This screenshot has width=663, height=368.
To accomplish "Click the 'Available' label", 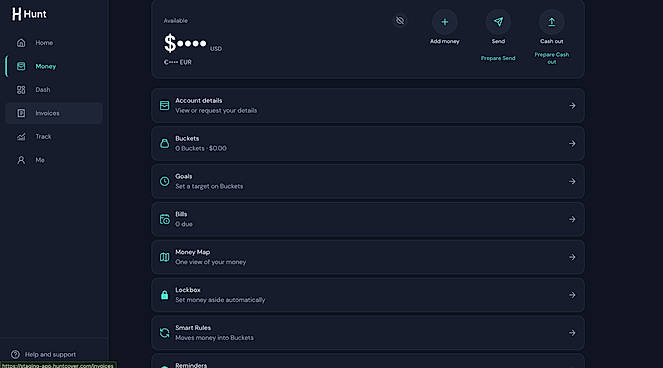I will pos(175,21).
